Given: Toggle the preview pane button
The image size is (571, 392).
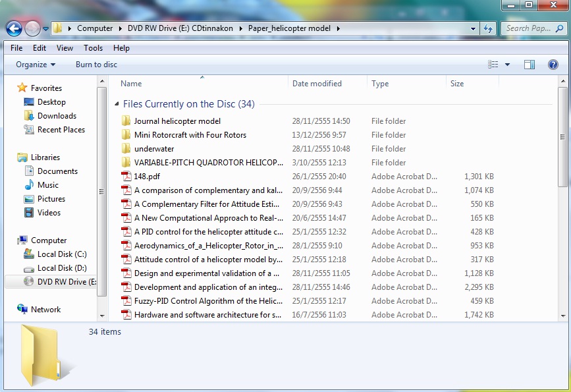Looking at the screenshot, I should point(530,65).
